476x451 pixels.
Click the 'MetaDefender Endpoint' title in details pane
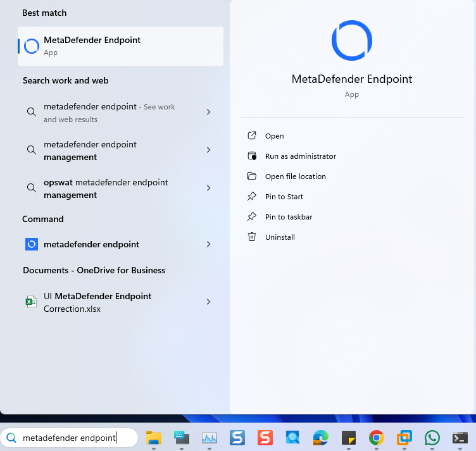pyautogui.click(x=352, y=79)
